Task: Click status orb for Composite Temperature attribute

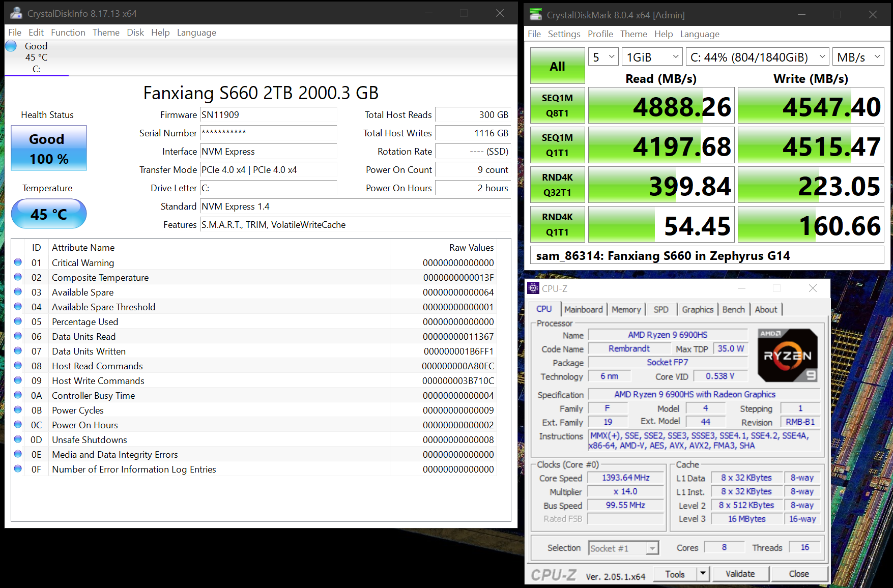Action: [18, 277]
